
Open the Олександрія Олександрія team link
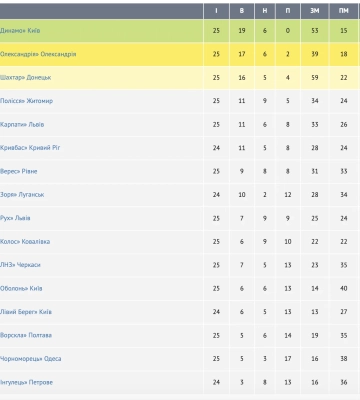[x=38, y=54]
